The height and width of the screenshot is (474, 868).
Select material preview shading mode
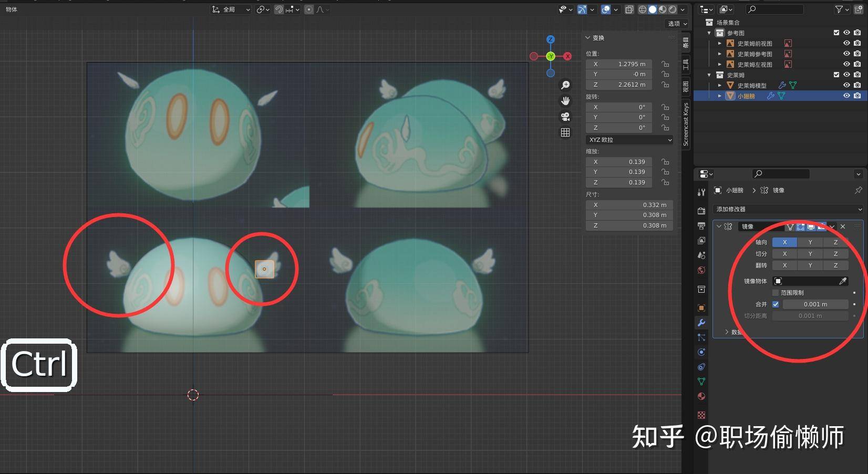click(663, 9)
